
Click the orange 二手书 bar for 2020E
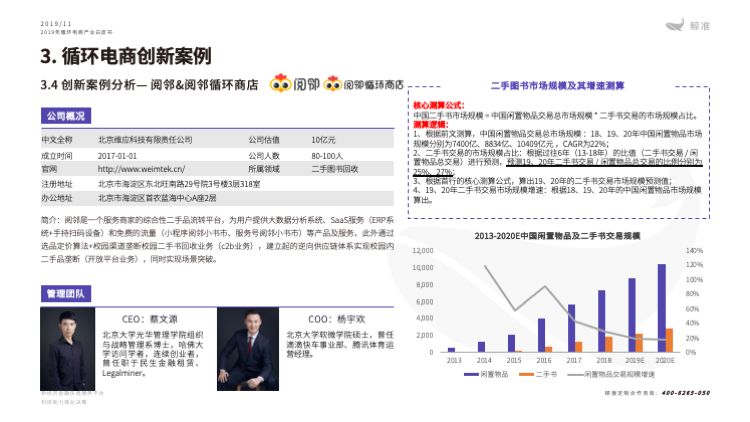[x=669, y=340]
